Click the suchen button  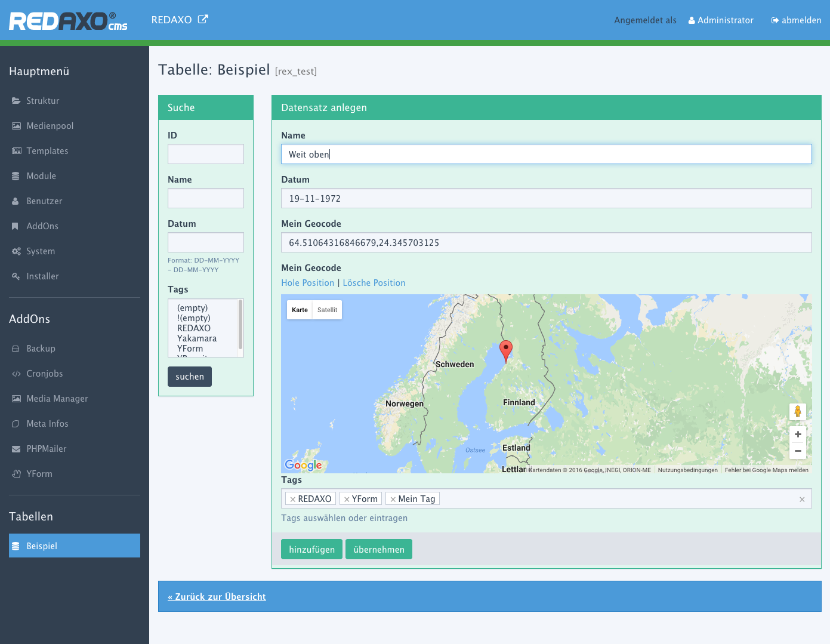[190, 377]
